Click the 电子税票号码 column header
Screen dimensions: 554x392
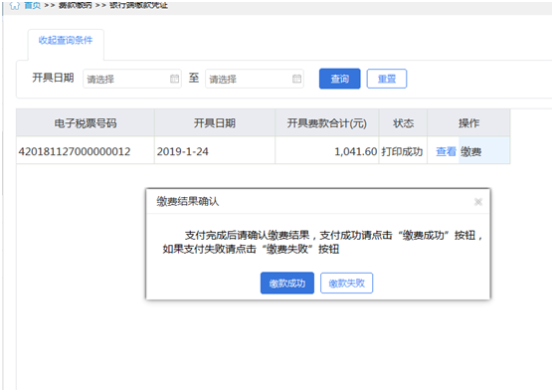[x=86, y=123]
